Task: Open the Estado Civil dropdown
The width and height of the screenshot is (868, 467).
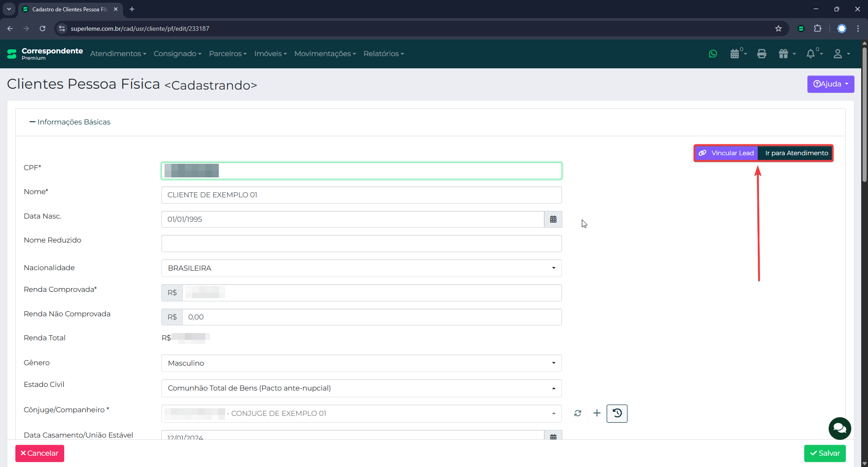Action: click(x=361, y=388)
